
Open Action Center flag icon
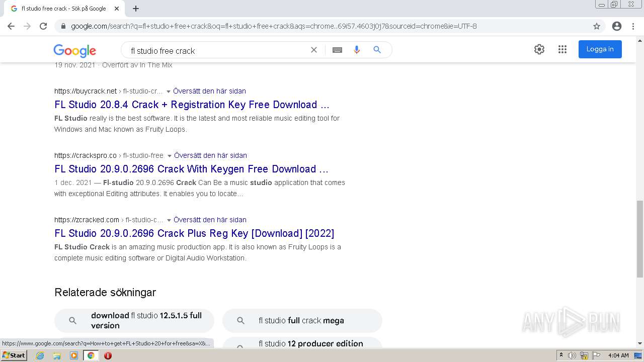(x=595, y=355)
